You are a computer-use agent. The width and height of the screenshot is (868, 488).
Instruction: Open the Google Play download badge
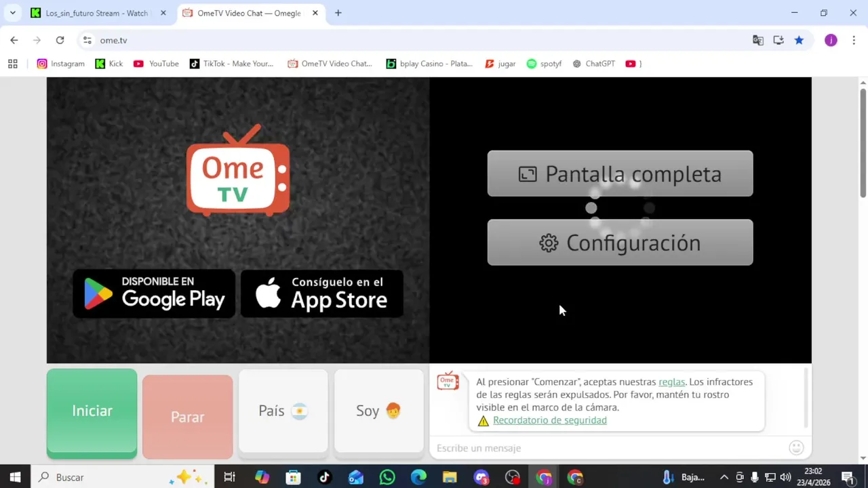pos(154,293)
